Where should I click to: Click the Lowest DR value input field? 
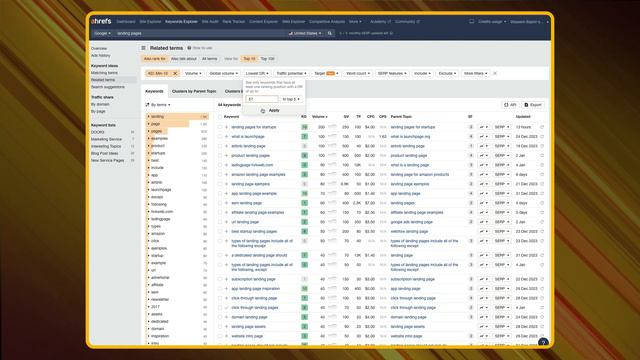262,99
